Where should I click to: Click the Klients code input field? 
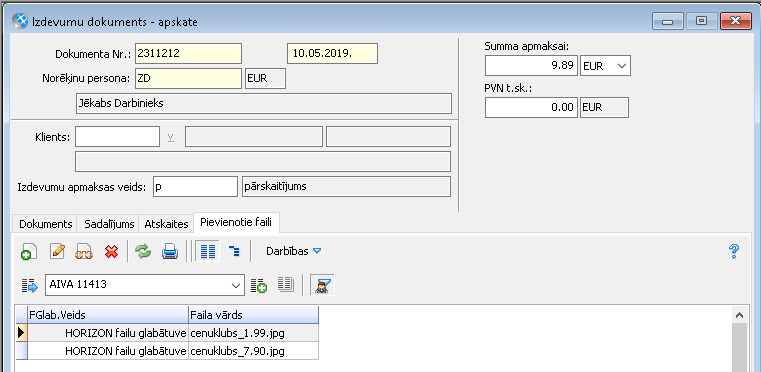[117, 136]
